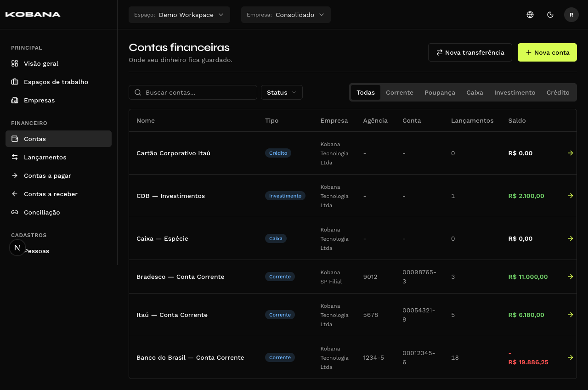Click the Crédito type badge on the Cartão Corporativo row

coord(278,153)
